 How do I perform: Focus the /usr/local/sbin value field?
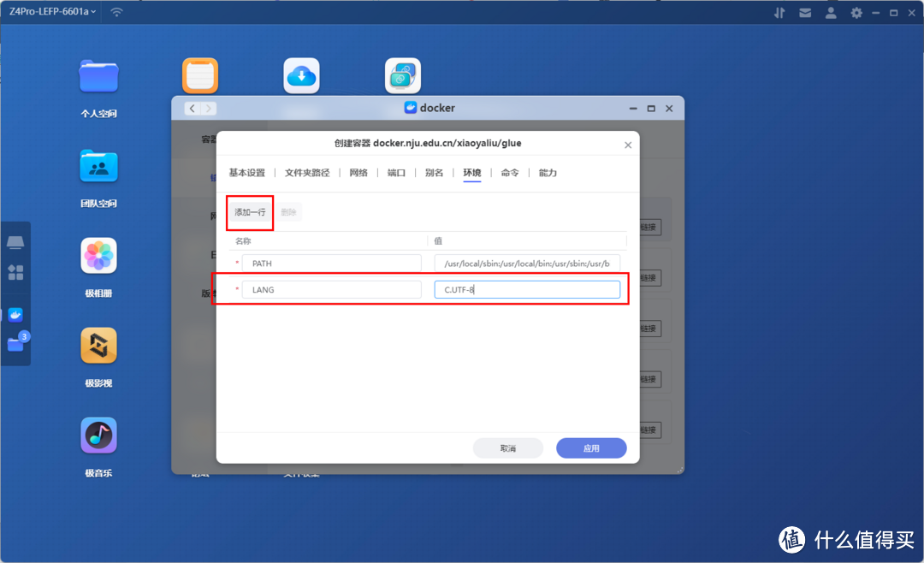(527, 264)
